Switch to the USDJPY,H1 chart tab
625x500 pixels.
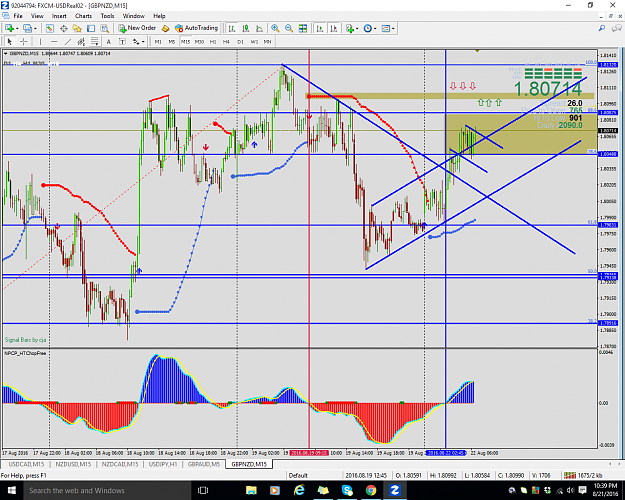pyautogui.click(x=163, y=464)
